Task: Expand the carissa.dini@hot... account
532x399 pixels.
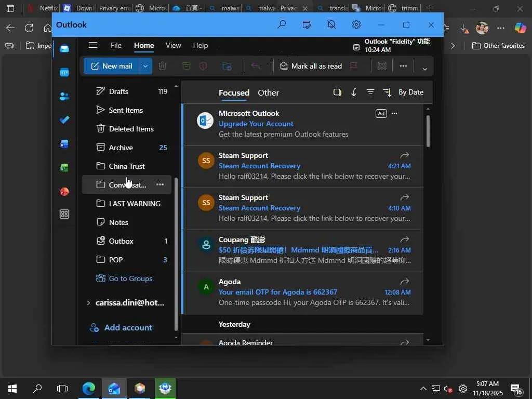Action: pyautogui.click(x=88, y=303)
